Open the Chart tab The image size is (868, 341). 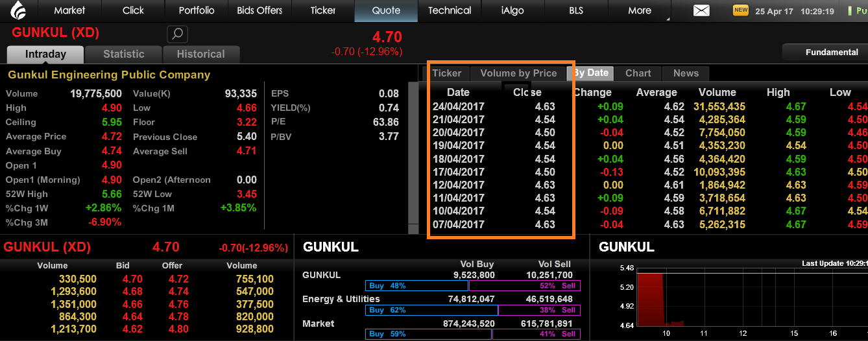pos(638,73)
